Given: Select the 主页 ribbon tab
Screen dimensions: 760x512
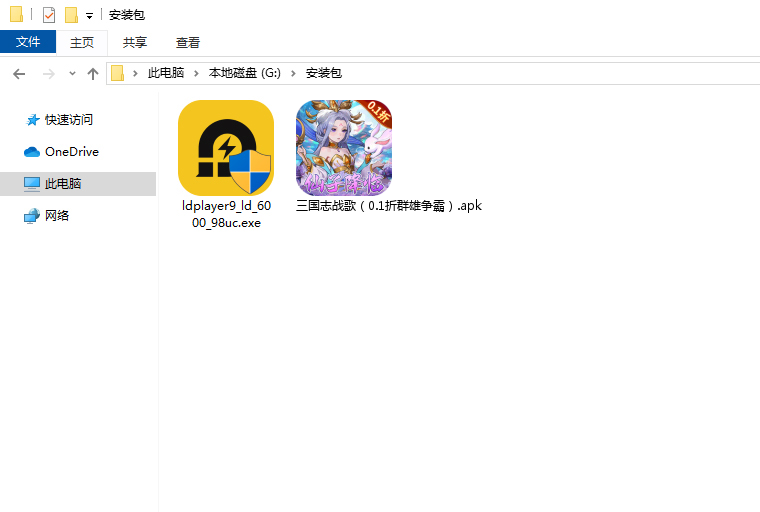Looking at the screenshot, I should pyautogui.click(x=82, y=42).
